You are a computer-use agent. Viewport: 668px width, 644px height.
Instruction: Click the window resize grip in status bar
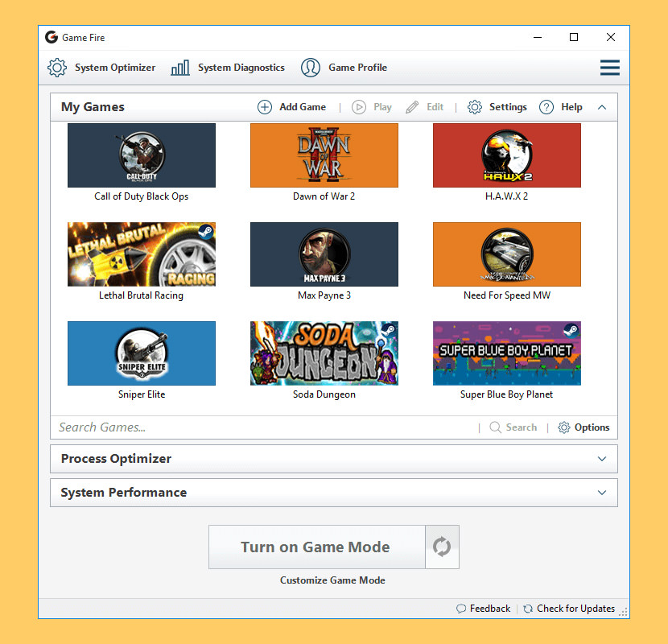coord(623,613)
